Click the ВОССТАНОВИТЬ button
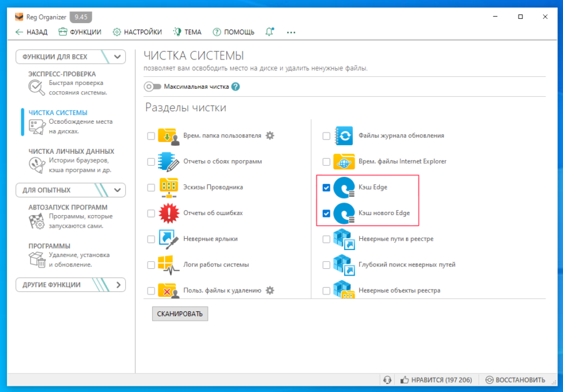The height and width of the screenshot is (392, 563). click(515, 379)
